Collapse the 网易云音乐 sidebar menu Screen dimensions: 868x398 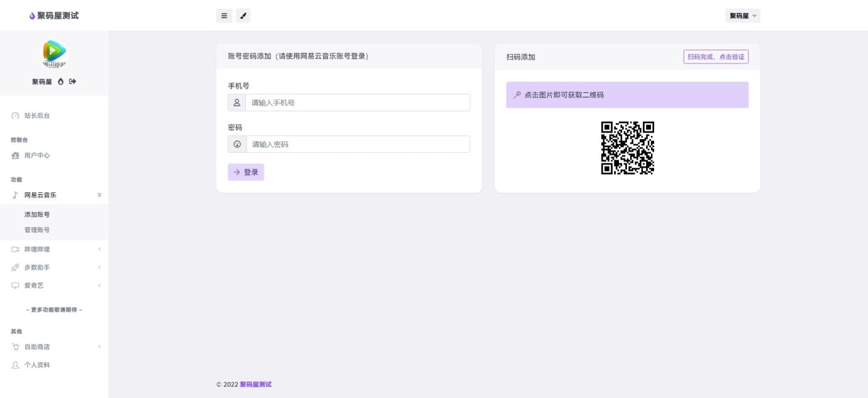[x=54, y=195]
